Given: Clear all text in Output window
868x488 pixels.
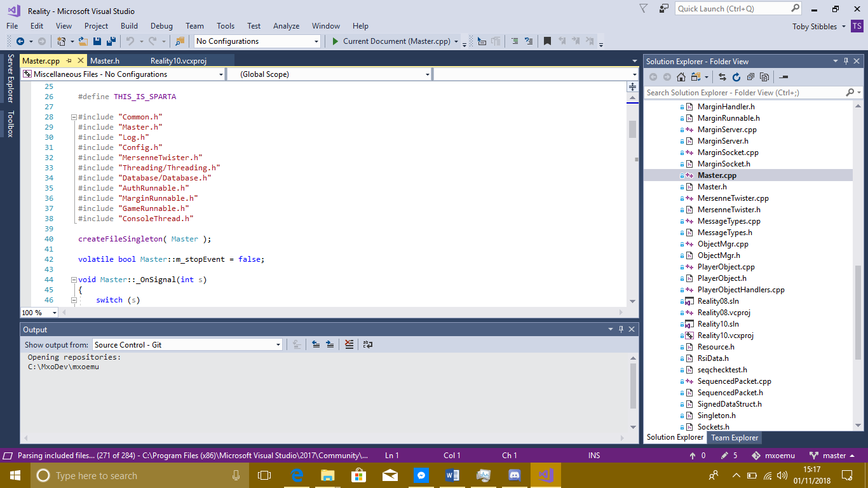Looking at the screenshot, I should (x=349, y=344).
